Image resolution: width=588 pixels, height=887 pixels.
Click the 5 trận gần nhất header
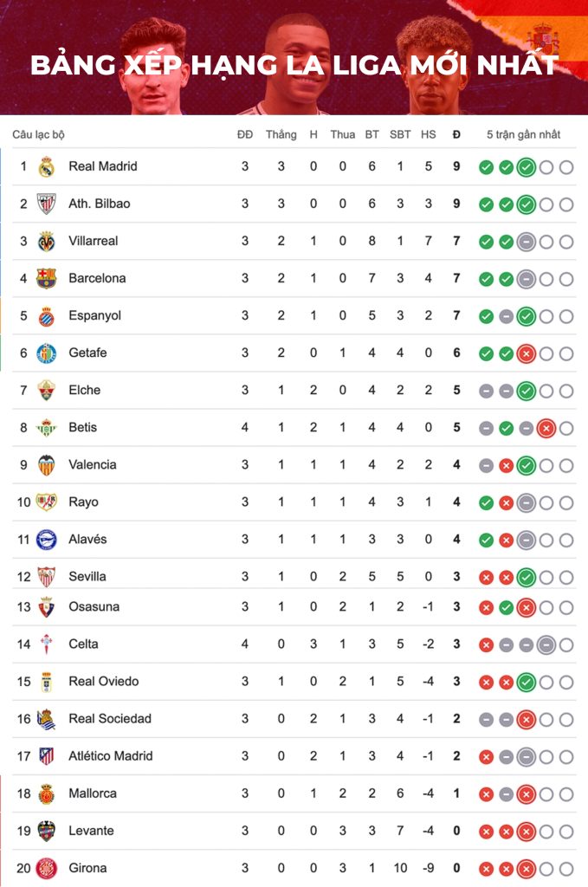pos(524,134)
